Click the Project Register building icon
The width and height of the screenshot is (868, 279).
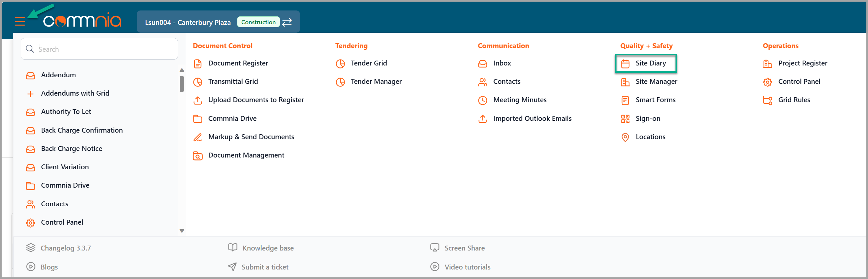768,64
